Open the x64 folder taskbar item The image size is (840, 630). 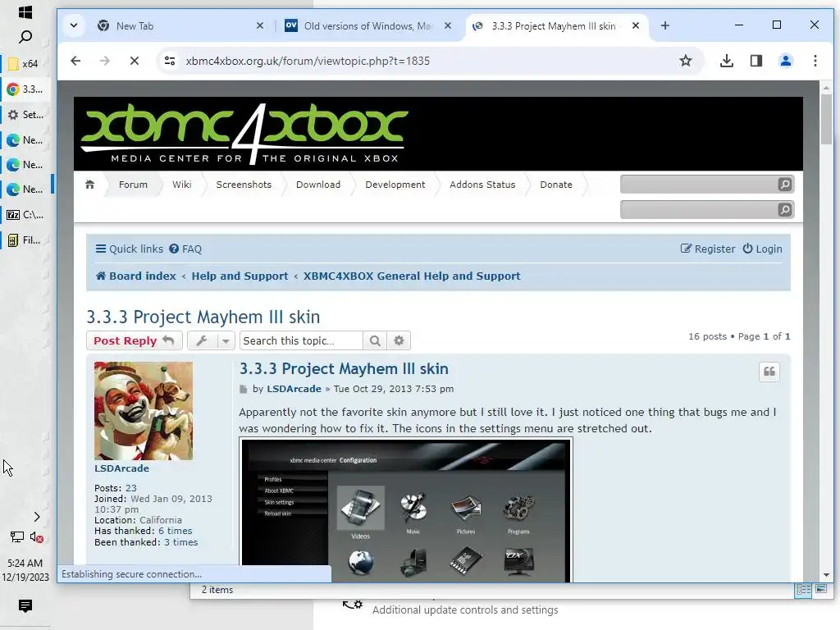(x=25, y=64)
